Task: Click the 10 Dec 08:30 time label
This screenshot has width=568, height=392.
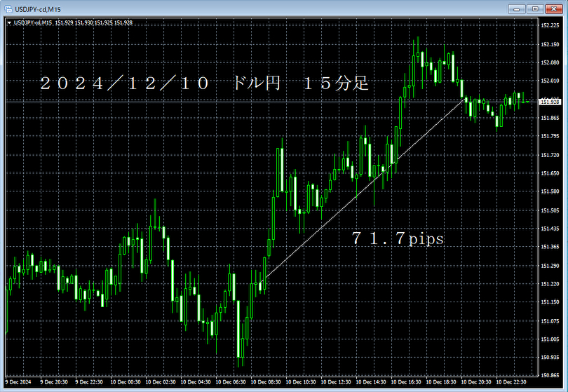Action: pos(266,382)
